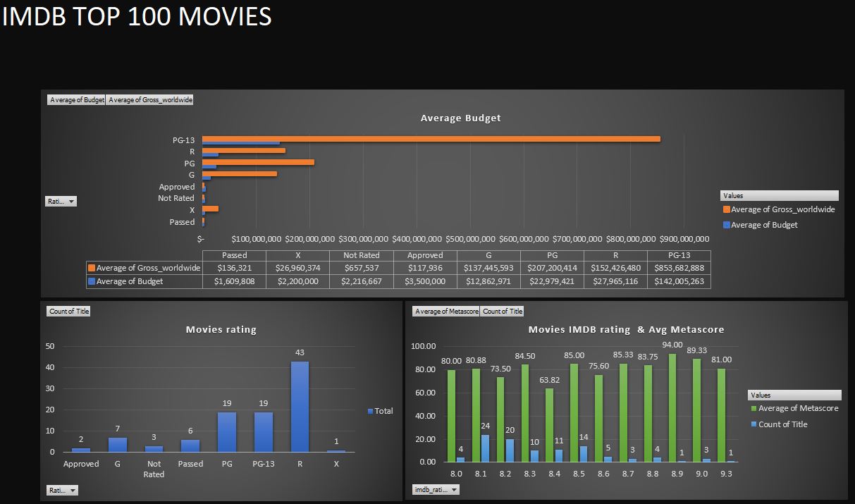The image size is (855, 504).
Task: Click the blue 8.2 bar labeled 20
Action: click(510, 450)
